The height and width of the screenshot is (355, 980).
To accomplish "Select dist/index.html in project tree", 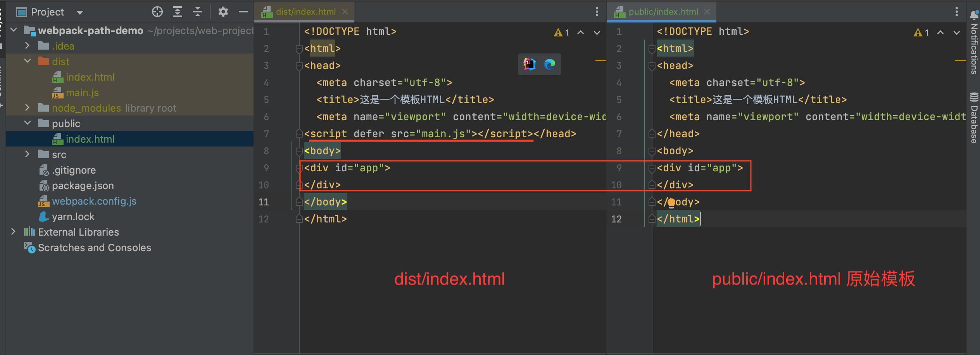I will point(90,77).
